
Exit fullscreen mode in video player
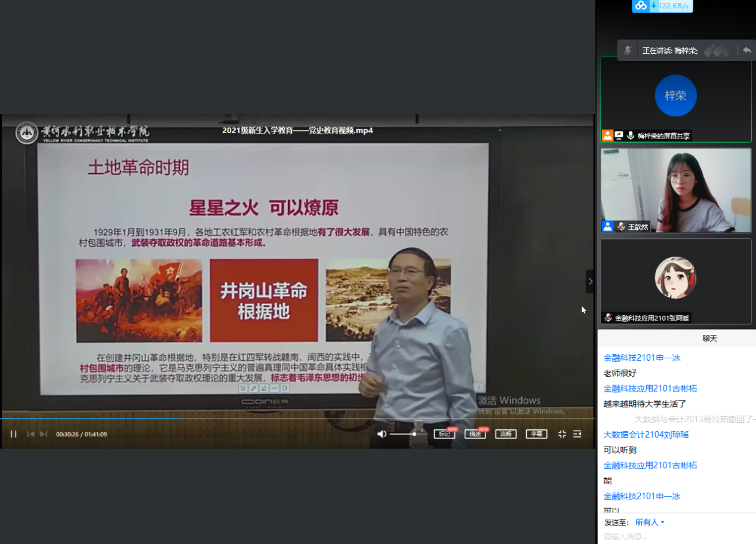click(562, 434)
